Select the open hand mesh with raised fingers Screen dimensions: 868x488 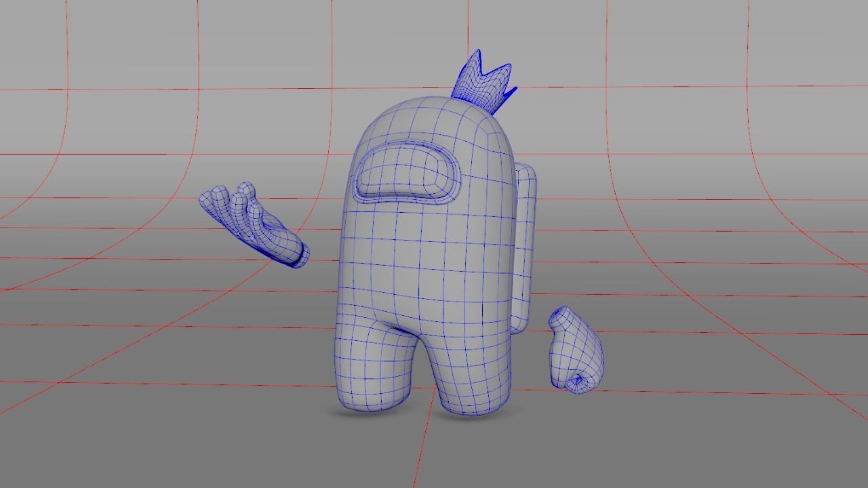coord(254,225)
